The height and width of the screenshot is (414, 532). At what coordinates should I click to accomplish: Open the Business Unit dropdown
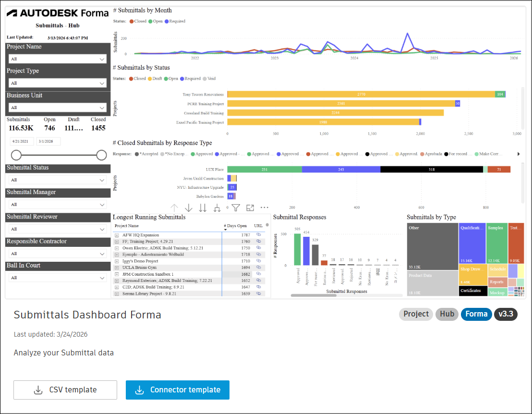tap(57, 108)
